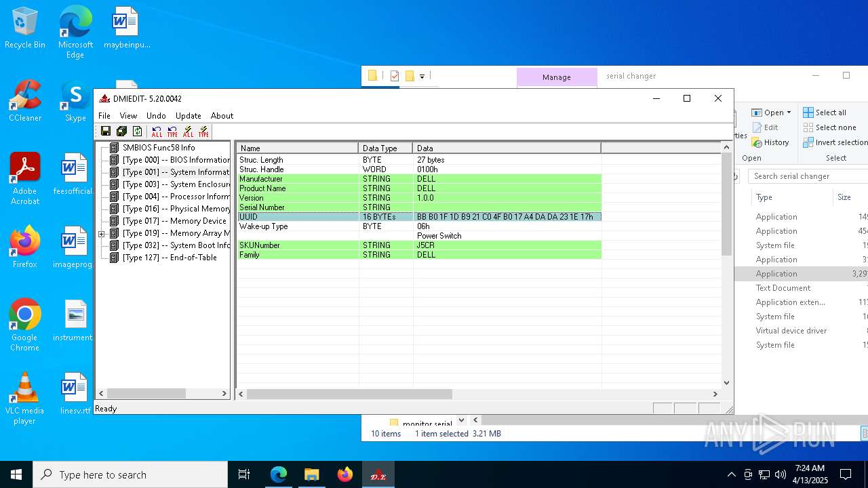Click Select none in Explorer ribbon
The height and width of the screenshot is (488, 868).
pos(829,127)
